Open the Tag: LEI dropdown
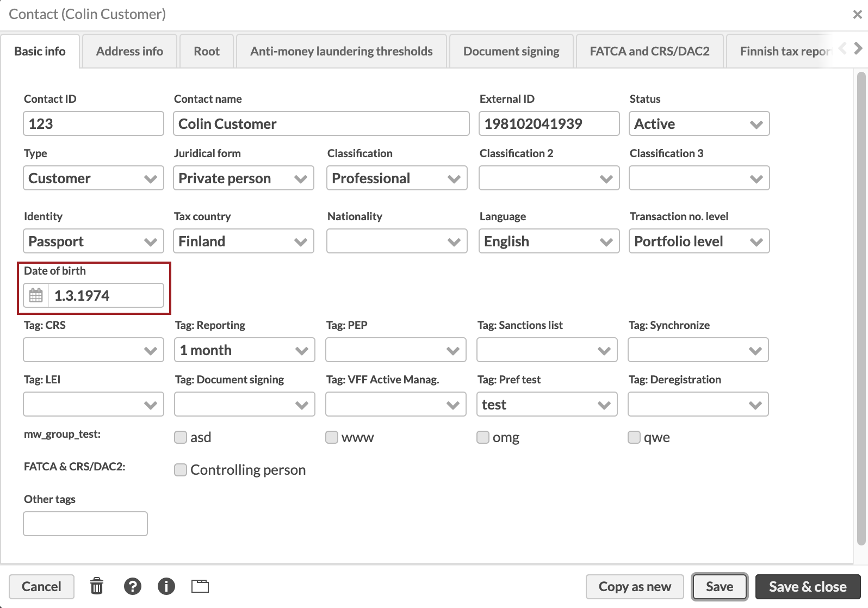868x608 pixels. (x=94, y=404)
